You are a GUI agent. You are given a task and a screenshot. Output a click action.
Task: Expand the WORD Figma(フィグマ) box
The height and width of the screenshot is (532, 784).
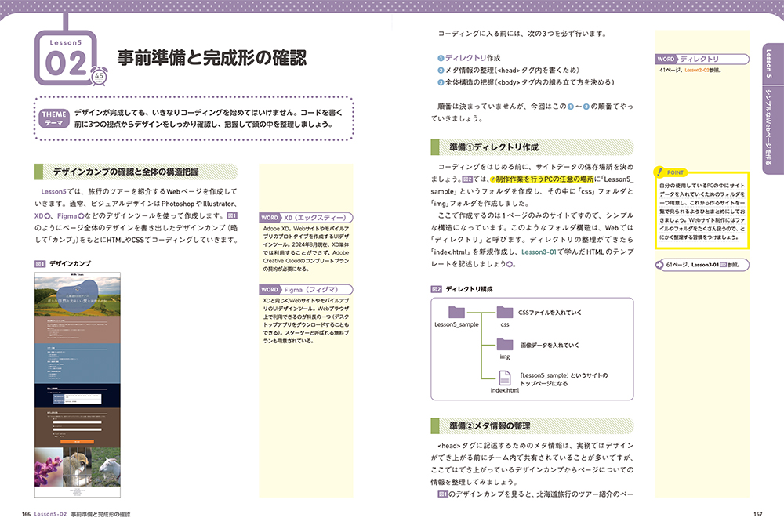pyautogui.click(x=307, y=289)
